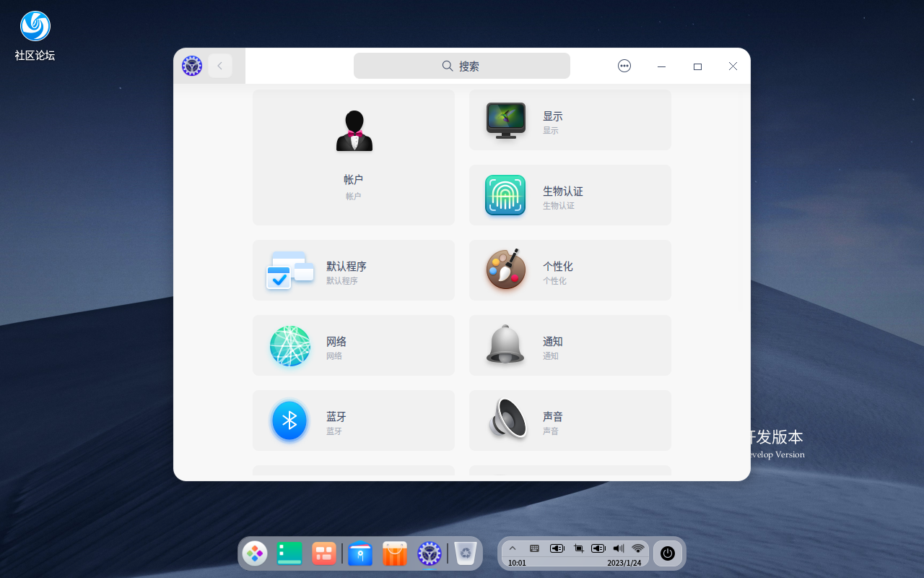Open the Trash in the dock
924x578 pixels.
(465, 553)
